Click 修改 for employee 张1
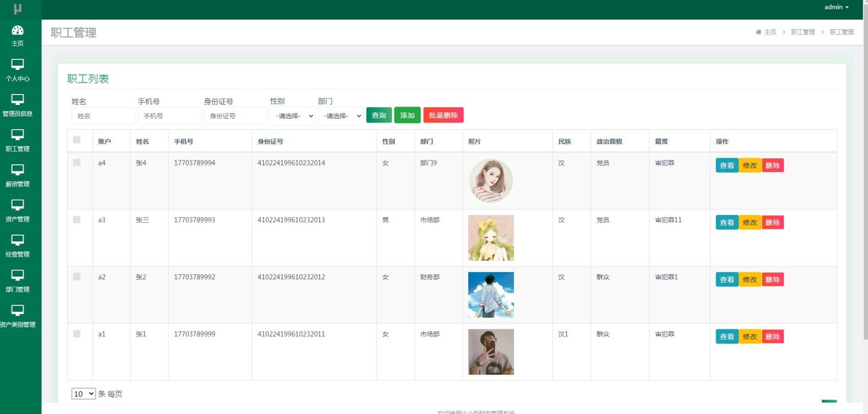Screen dimensions: 868x414 (750, 336)
